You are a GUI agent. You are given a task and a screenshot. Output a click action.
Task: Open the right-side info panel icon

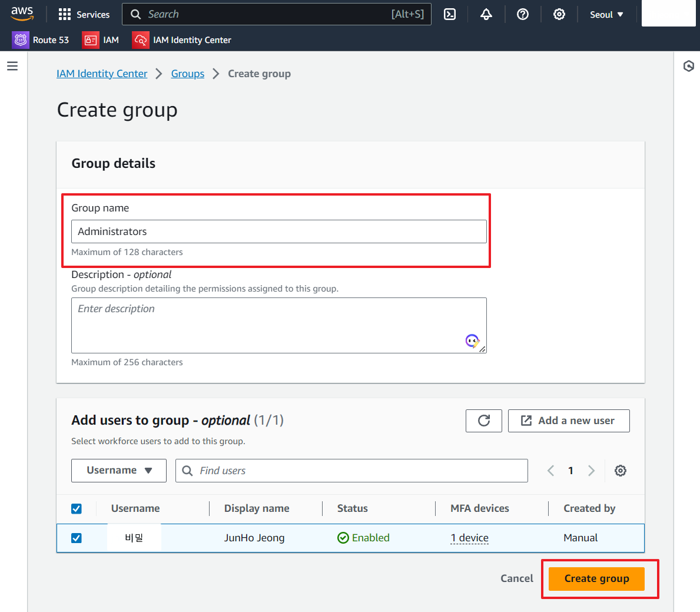688,66
